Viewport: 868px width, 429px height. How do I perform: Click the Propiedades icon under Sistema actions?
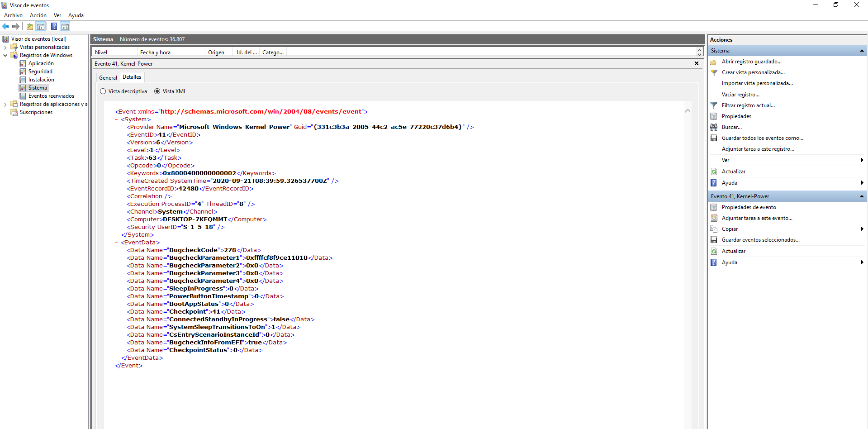714,116
